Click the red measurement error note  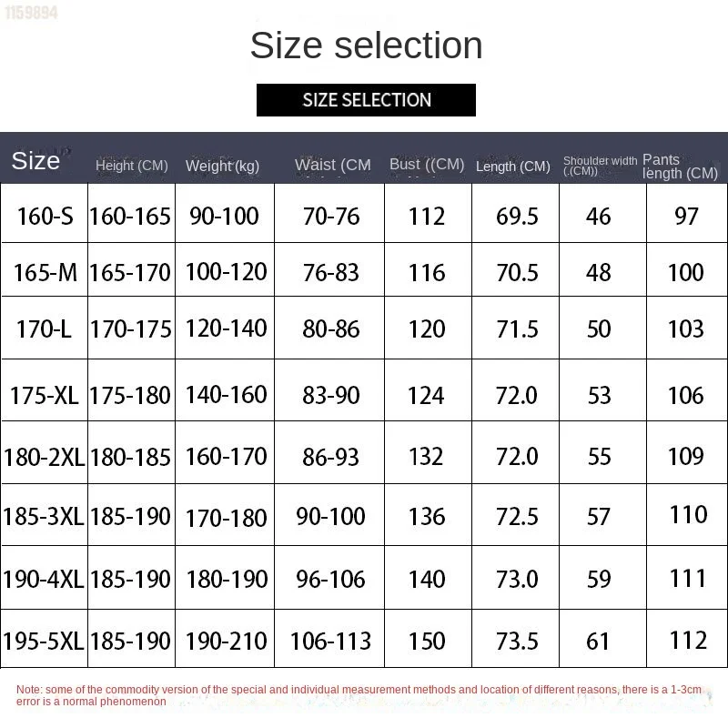(x=359, y=695)
